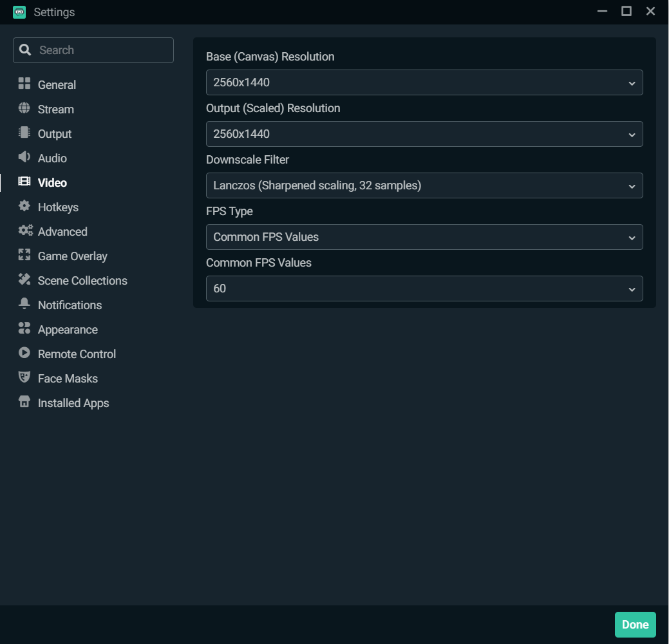Select the Stream globe icon
This screenshot has width=669, height=644.
coord(24,109)
